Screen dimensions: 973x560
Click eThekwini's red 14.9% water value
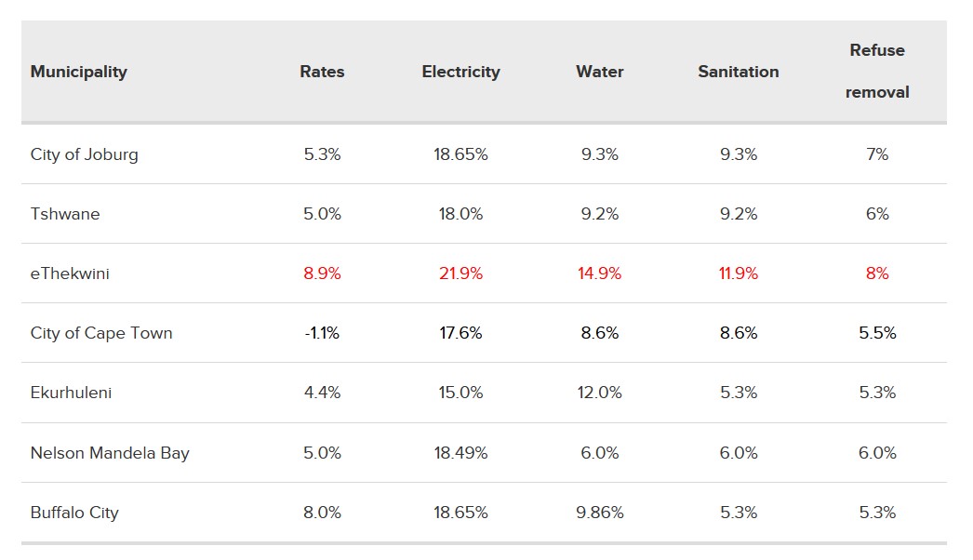(600, 273)
